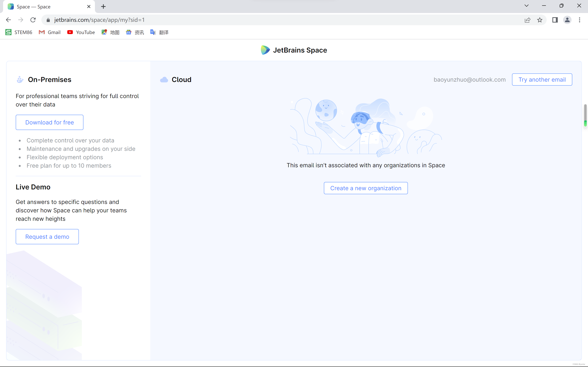Image resolution: width=588 pixels, height=367 pixels.
Task: View site info via the lock icon
Action: tap(48, 20)
